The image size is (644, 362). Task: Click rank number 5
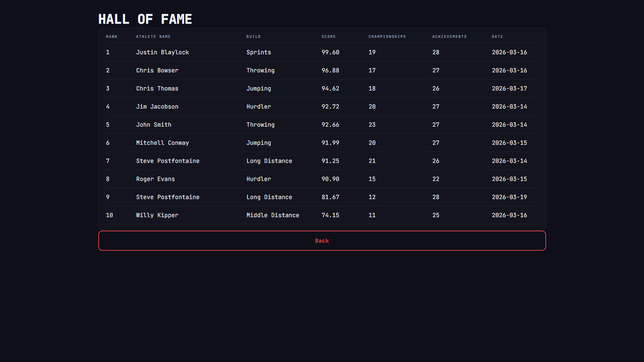[x=108, y=125]
